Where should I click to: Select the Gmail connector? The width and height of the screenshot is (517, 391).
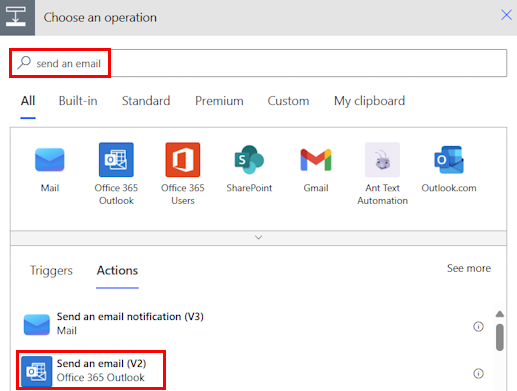(x=316, y=160)
